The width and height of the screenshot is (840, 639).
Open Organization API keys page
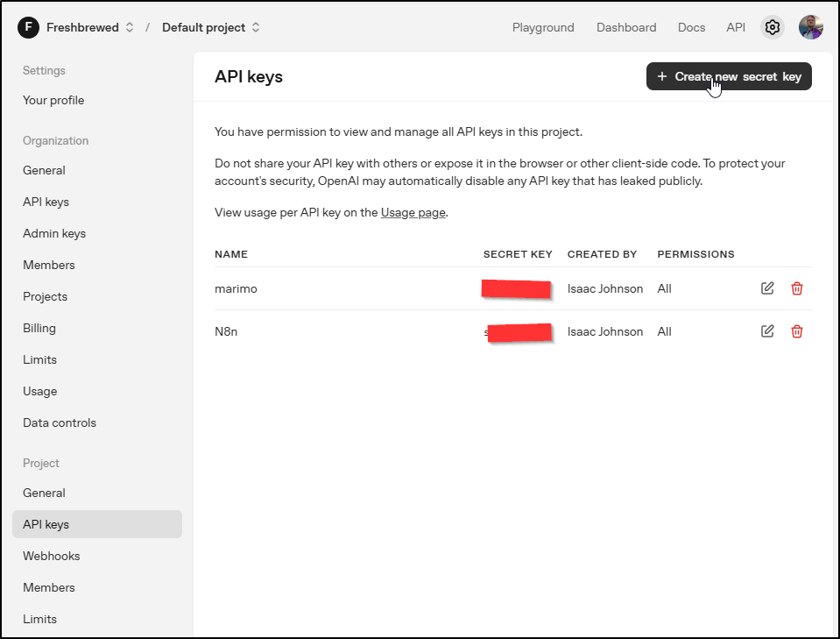click(46, 202)
